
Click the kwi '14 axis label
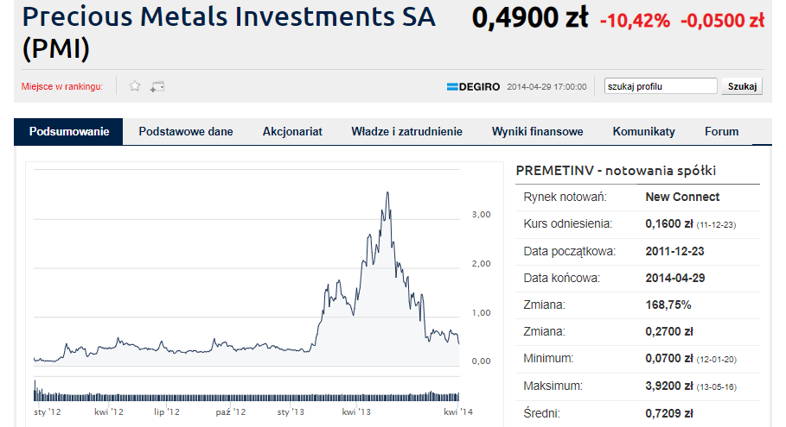point(458,412)
